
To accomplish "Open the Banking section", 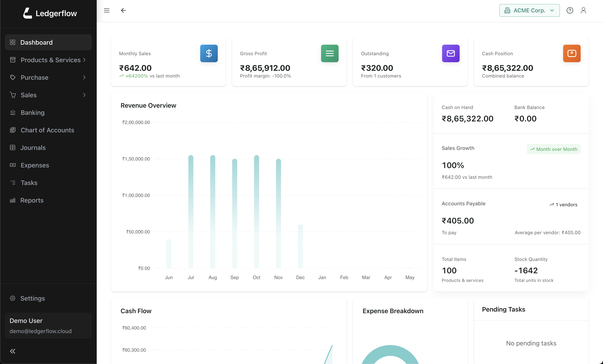I will [x=33, y=112].
